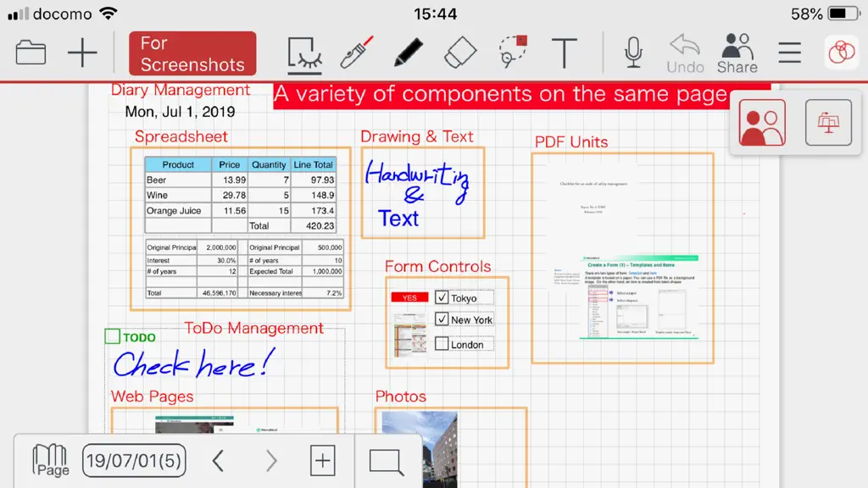The image size is (868, 488).
Task: Go to next page with right chevron
Action: 271,460
